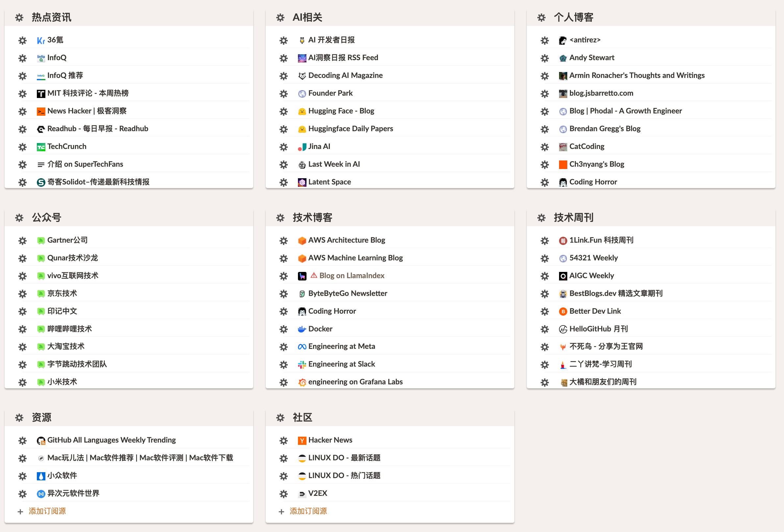The image size is (784, 532).
Task: Click gear icon beside Coding Horror in 个人博客
Action: 545,182
